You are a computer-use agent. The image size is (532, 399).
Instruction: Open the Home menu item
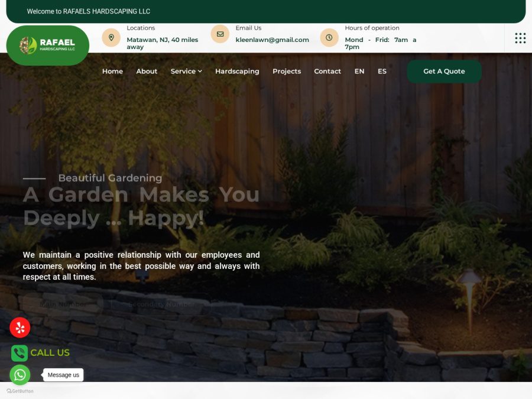point(112,71)
